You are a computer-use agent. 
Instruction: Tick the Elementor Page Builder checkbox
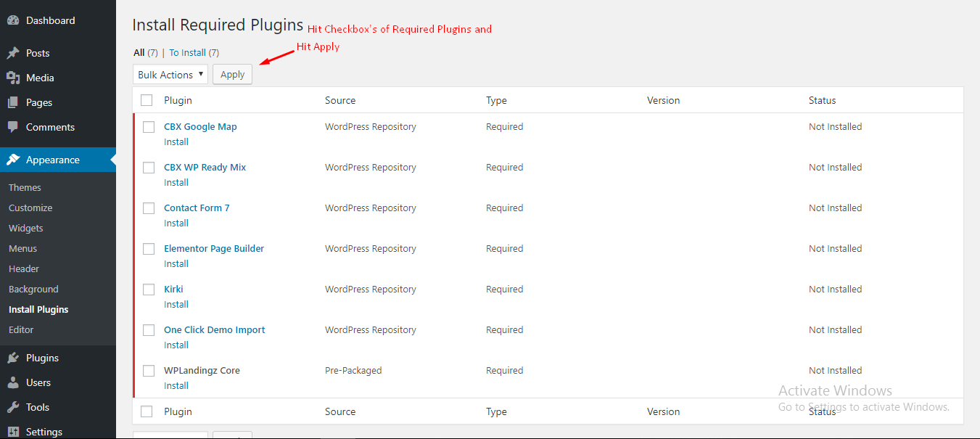(x=149, y=249)
